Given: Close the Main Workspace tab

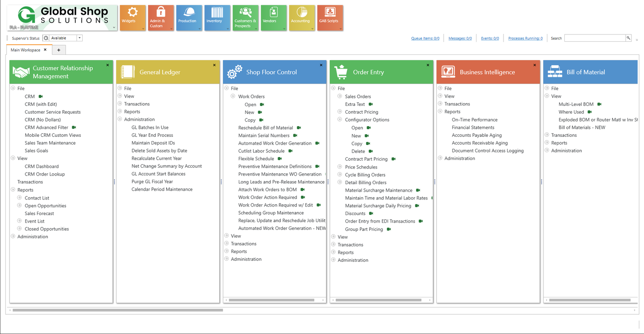Looking at the screenshot, I should (x=45, y=50).
